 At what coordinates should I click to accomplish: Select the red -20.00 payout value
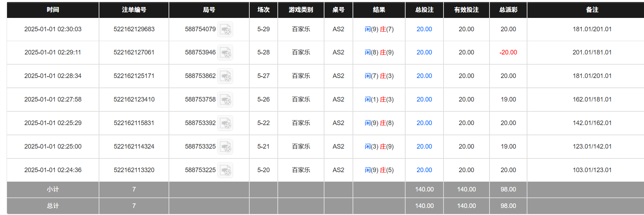click(x=508, y=52)
